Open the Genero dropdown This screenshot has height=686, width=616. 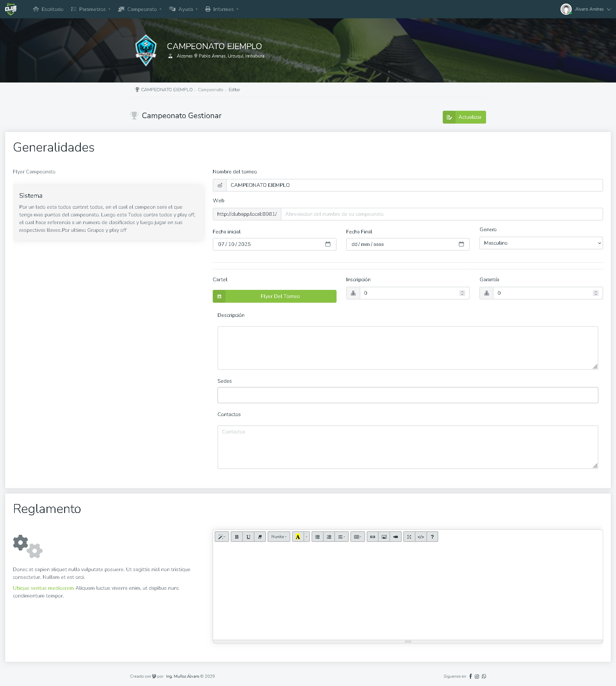[x=541, y=243]
